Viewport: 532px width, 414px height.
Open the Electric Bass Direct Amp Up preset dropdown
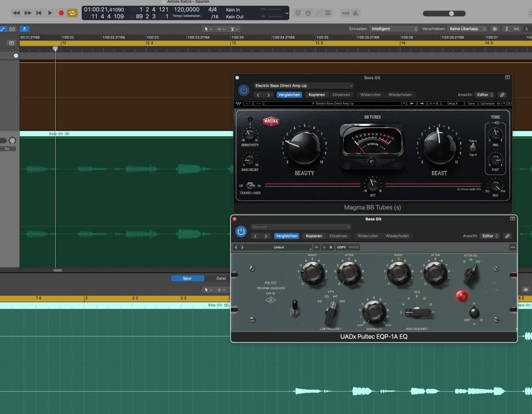coord(304,86)
